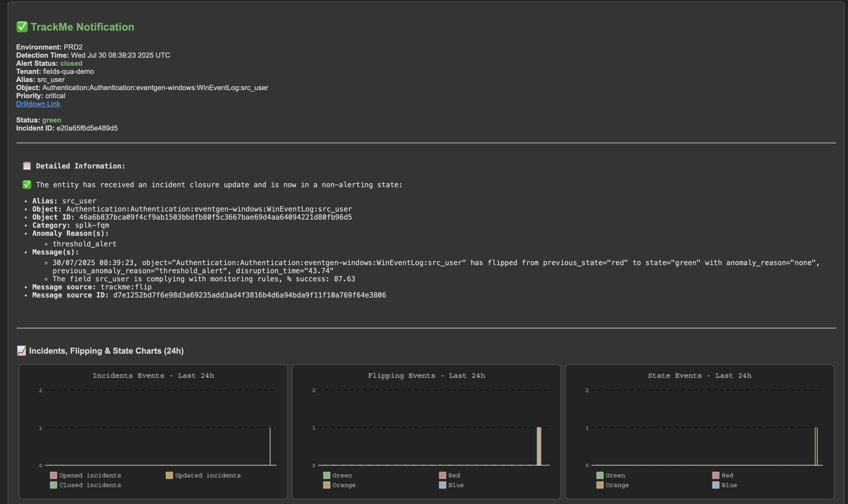Click Red legend swatch in Flipping Events chart

pos(442,475)
